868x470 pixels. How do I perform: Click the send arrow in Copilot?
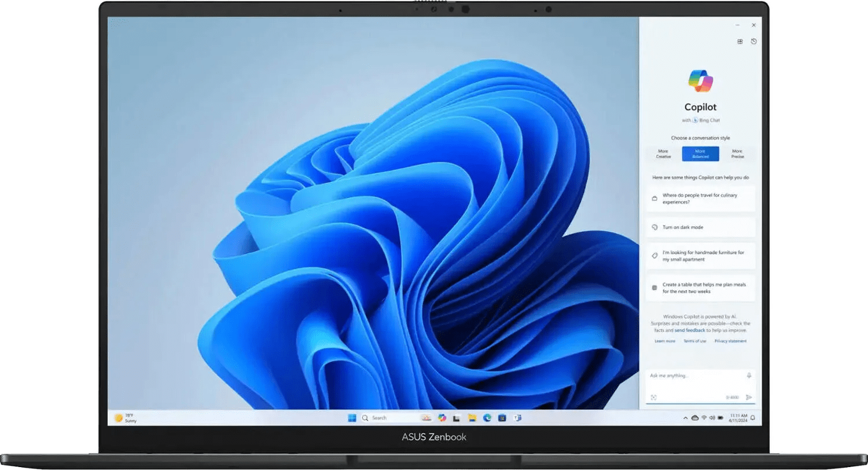[749, 398]
